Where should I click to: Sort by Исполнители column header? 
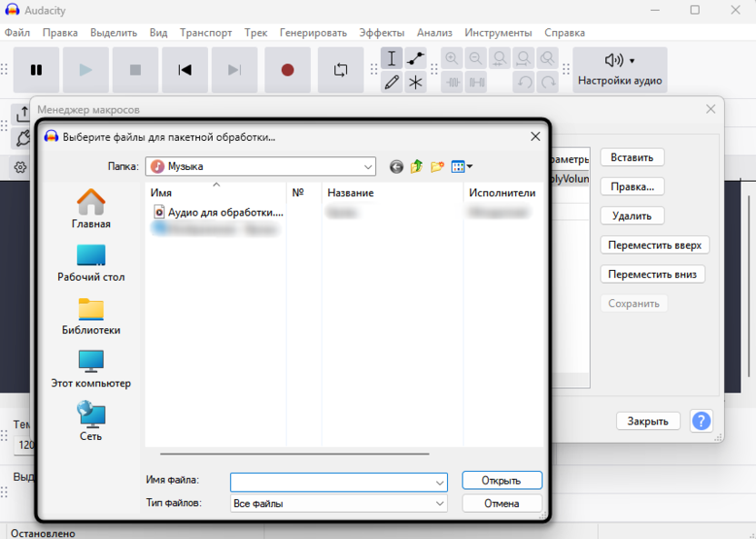pyautogui.click(x=503, y=193)
